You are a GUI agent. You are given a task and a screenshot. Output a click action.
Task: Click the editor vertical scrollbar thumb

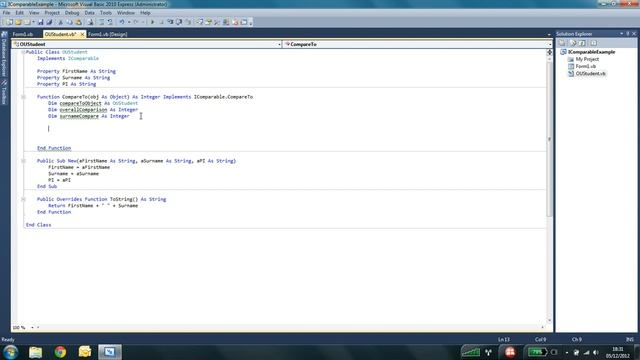pyautogui.click(x=549, y=139)
